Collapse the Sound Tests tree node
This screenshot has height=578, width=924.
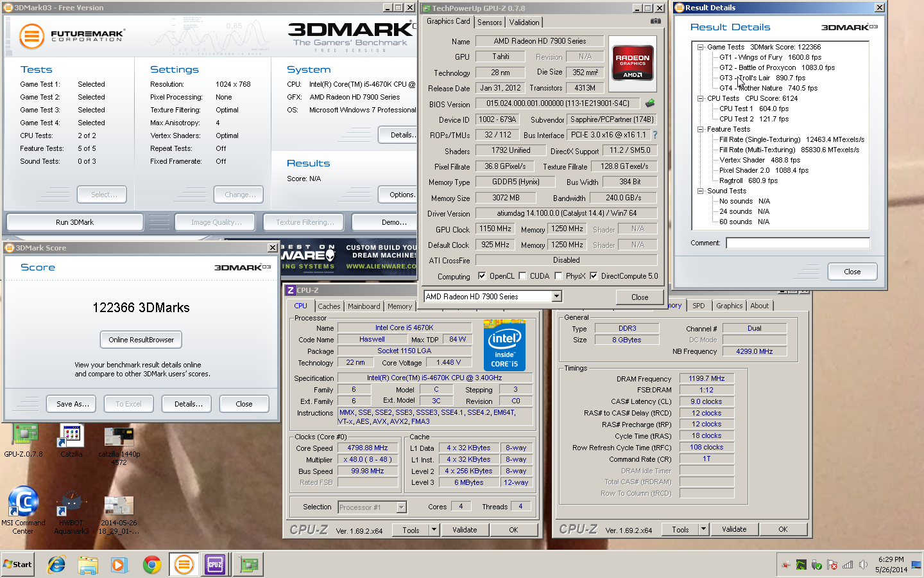(x=701, y=191)
